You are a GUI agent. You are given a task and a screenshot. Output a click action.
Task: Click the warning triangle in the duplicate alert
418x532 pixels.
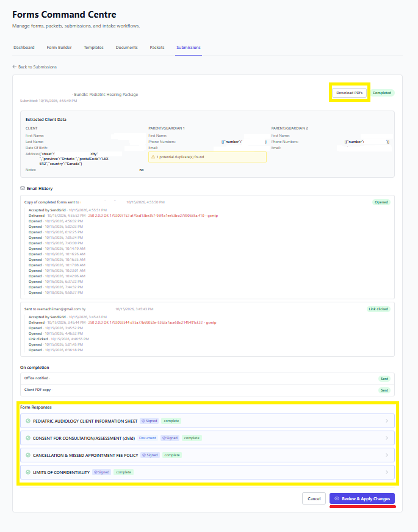[x=153, y=157]
